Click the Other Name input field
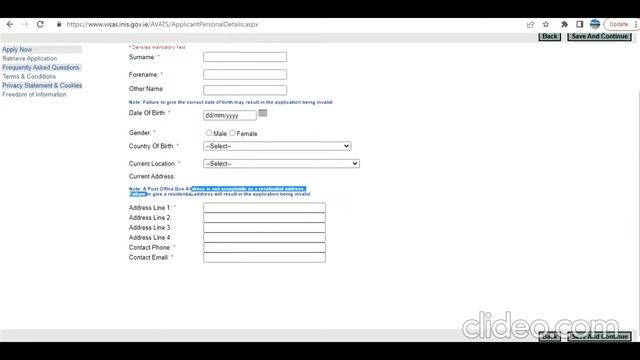 (245, 90)
